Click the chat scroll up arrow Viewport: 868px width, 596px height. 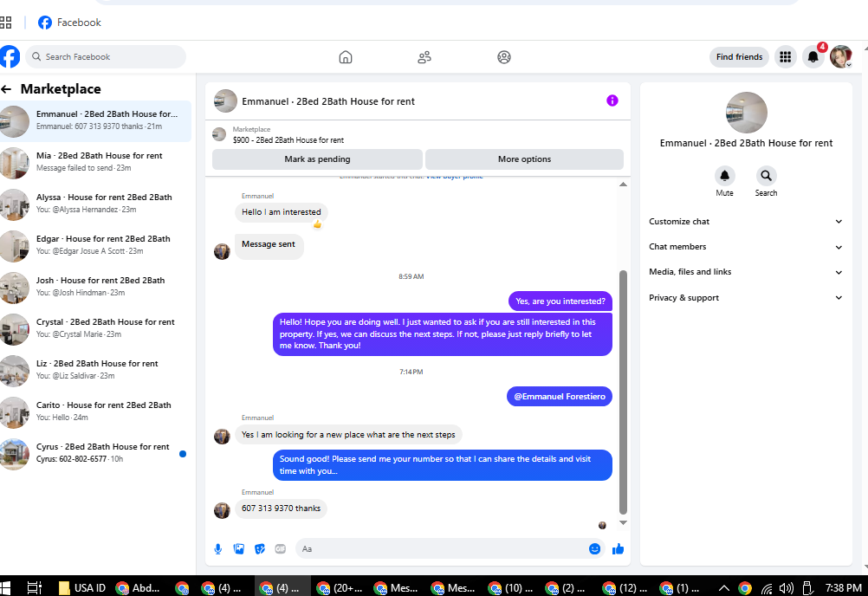[623, 185]
